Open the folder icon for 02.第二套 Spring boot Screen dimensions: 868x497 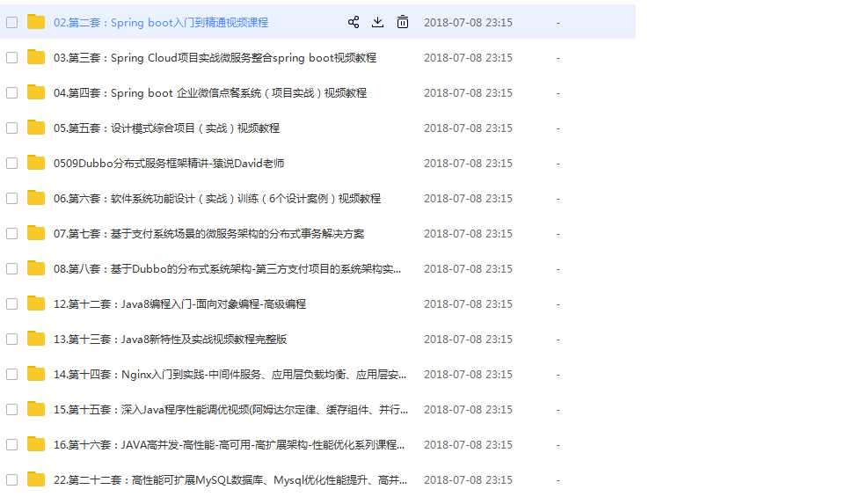(x=36, y=22)
